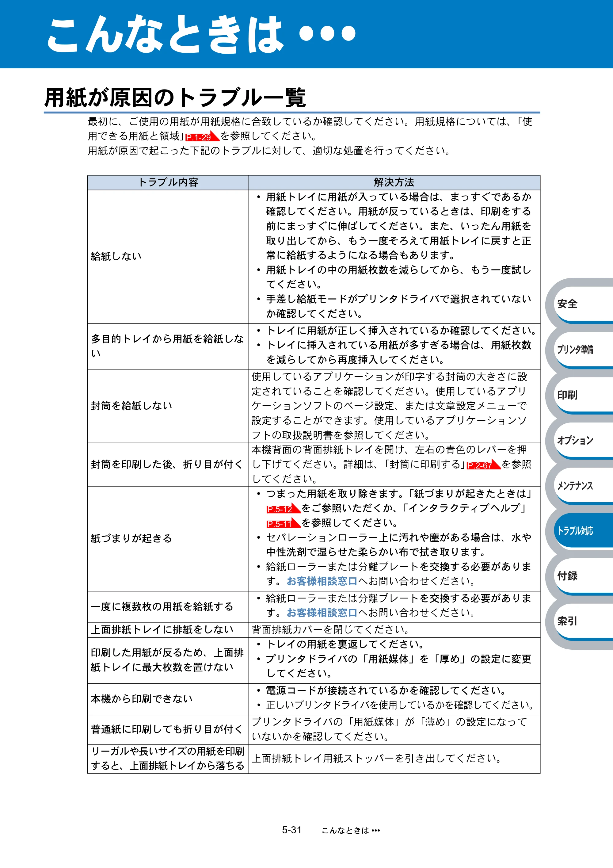This screenshot has width=613, height=868.
Task: Select the 上面排紙トレイに排紙をしない cell
Action: tap(168, 630)
